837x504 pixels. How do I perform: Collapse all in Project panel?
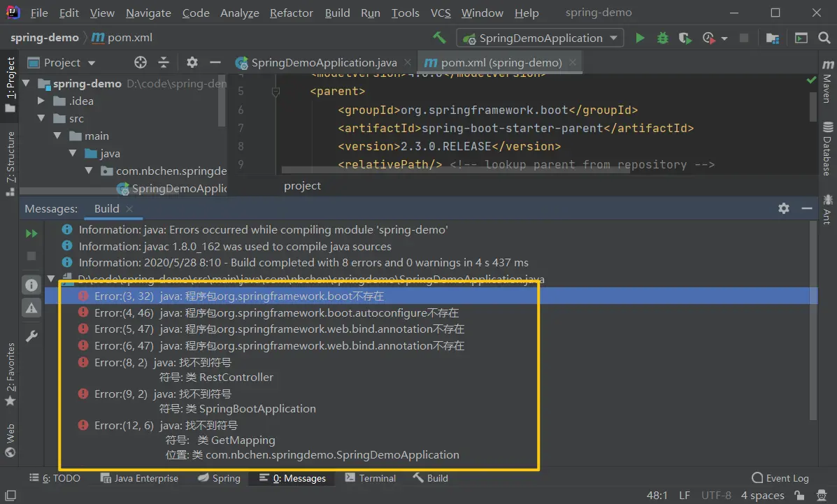pos(164,62)
